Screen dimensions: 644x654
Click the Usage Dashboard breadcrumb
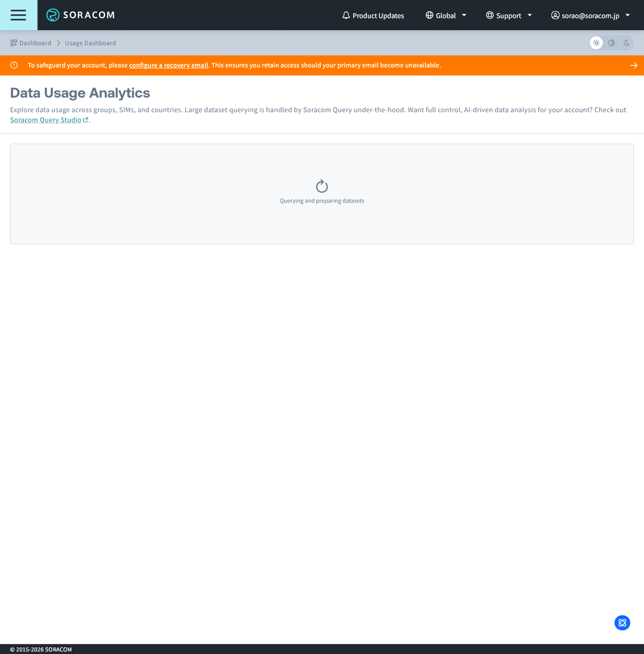91,43
